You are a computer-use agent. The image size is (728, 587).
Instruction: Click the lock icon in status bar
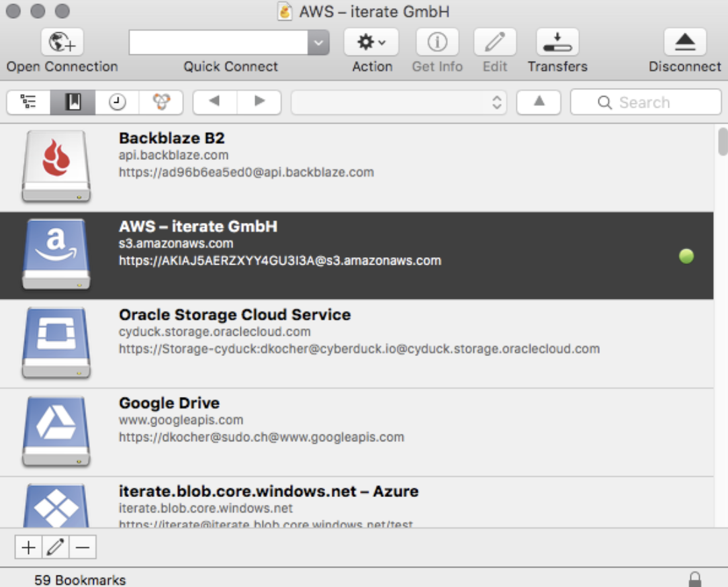click(695, 579)
